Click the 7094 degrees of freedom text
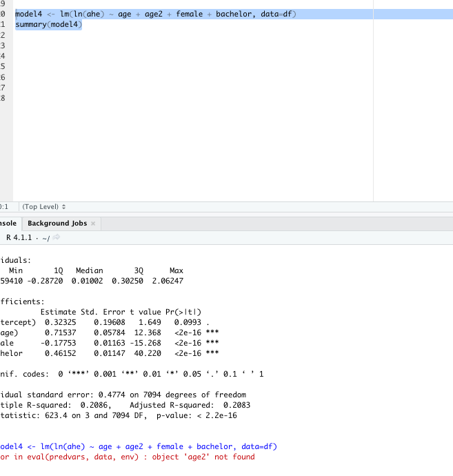This screenshot has width=453, height=476. pyautogui.click(x=194, y=395)
